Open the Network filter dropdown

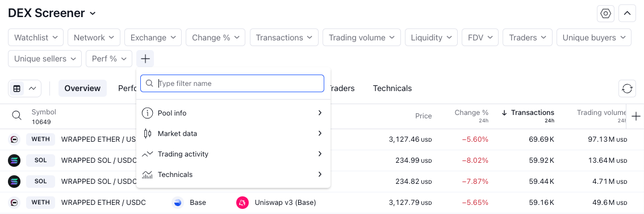tap(94, 38)
